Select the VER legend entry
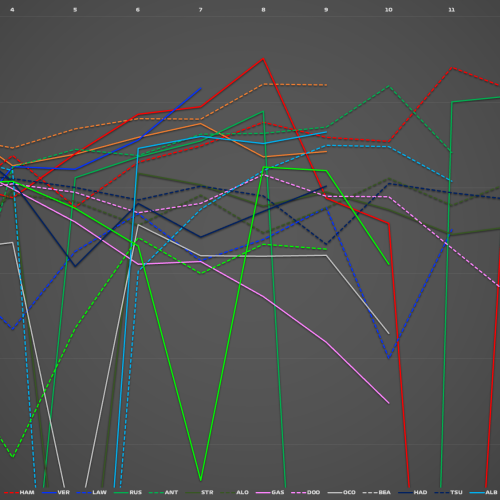 point(56,492)
